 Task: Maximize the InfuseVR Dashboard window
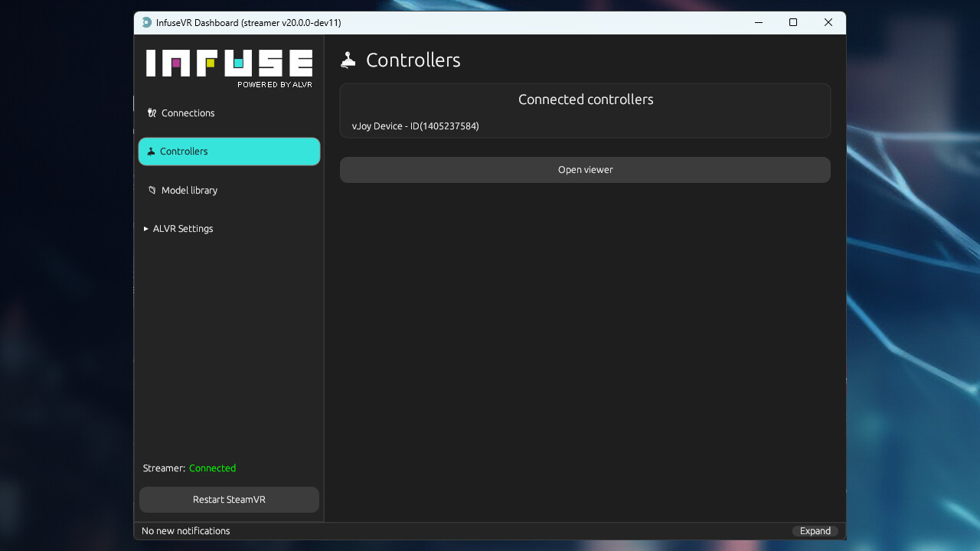[x=793, y=23]
